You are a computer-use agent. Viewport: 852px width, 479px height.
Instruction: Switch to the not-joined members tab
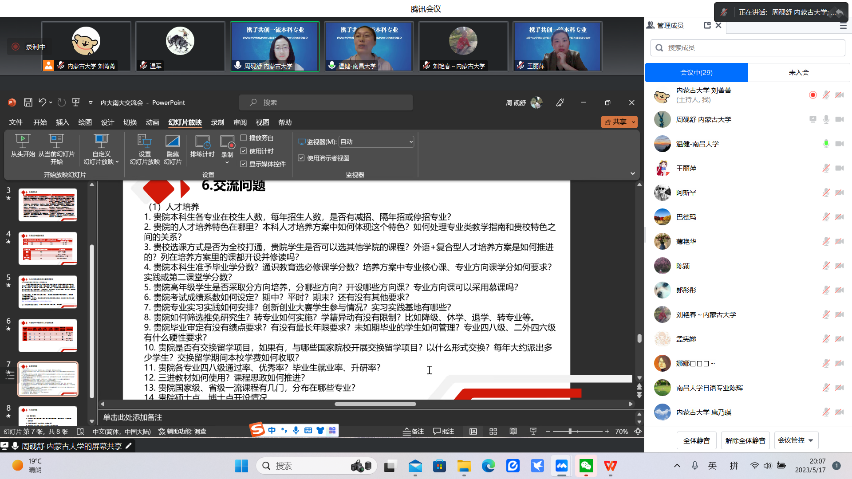pyautogui.click(x=797, y=73)
